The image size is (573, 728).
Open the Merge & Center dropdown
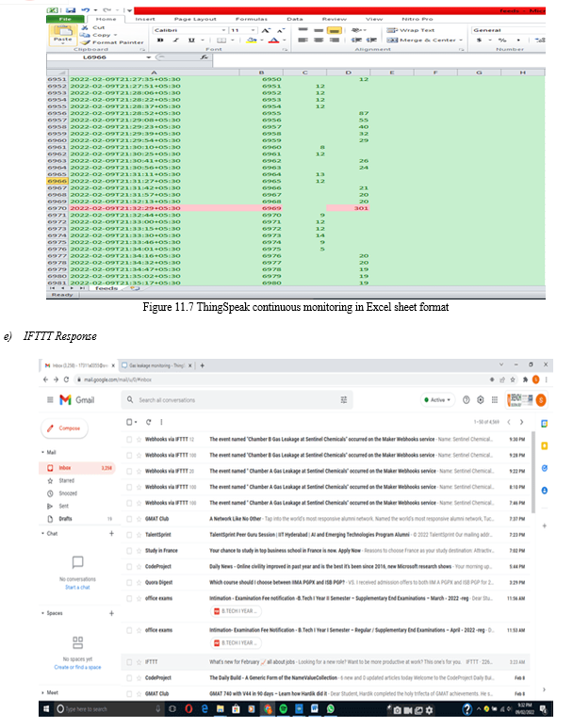[x=461, y=40]
